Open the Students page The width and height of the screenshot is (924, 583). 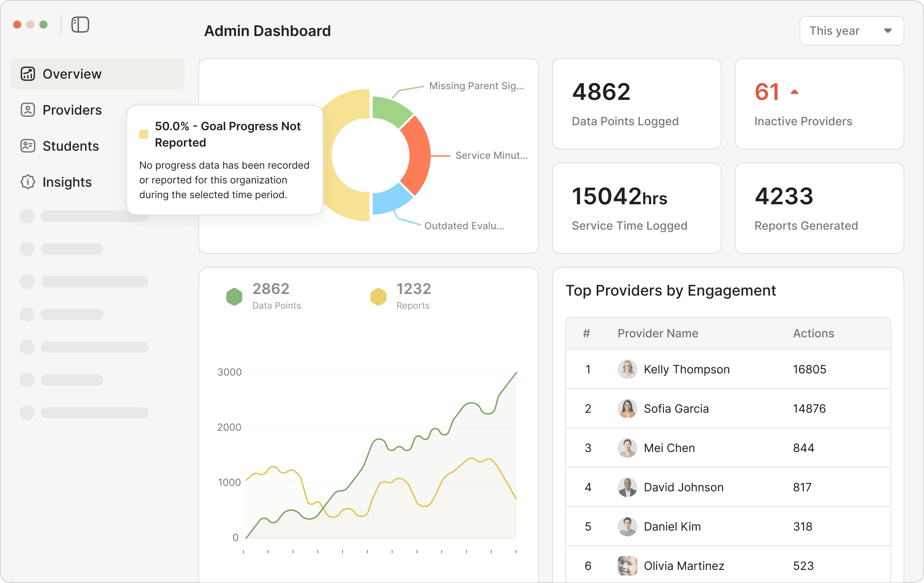point(70,146)
